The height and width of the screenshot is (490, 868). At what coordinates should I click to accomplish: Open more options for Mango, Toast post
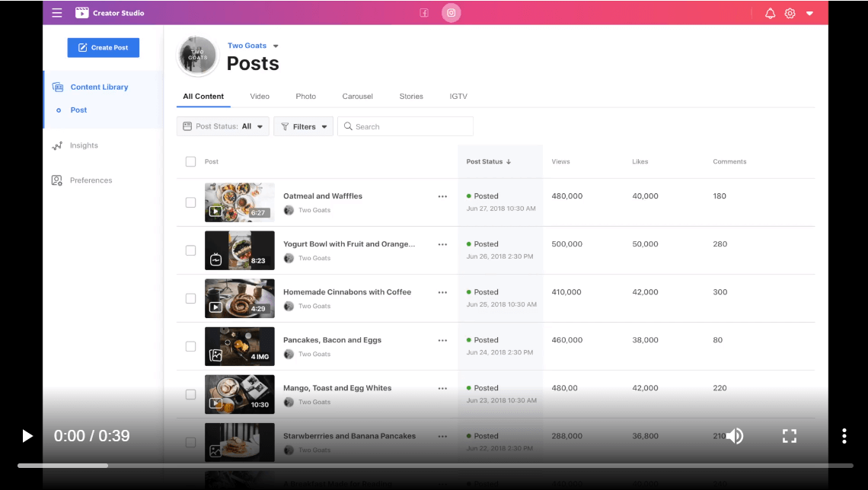pos(442,388)
